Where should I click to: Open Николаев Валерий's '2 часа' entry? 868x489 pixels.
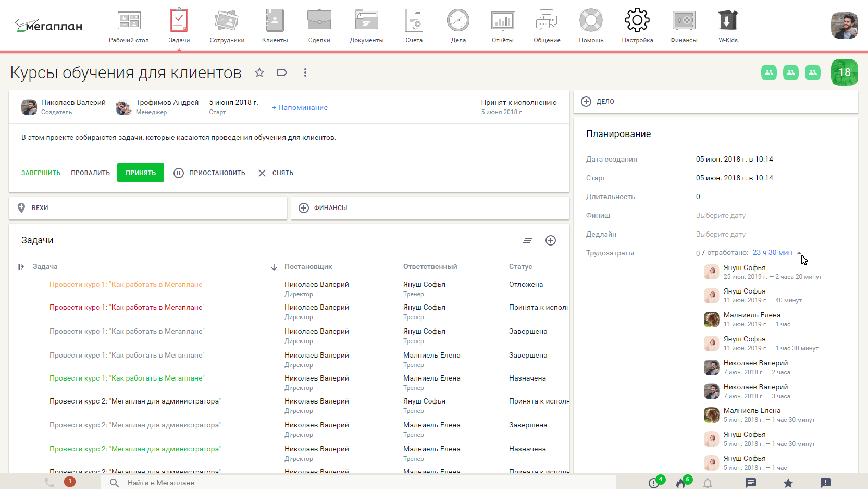(x=747, y=367)
